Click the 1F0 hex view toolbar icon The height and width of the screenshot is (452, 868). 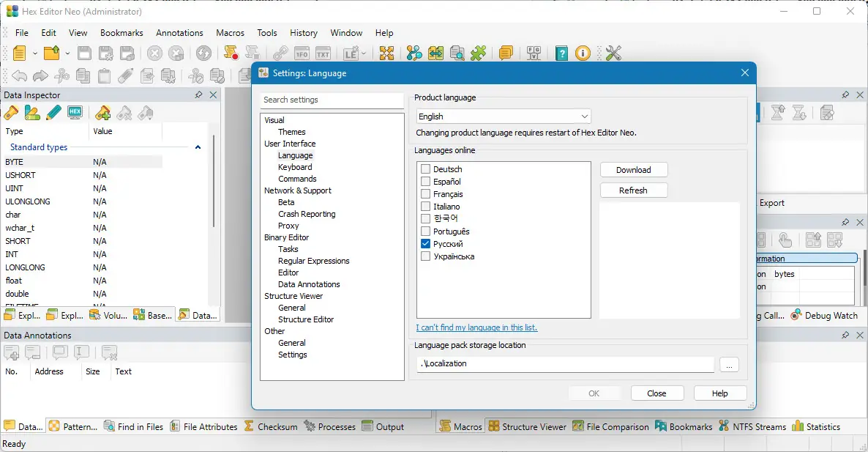(x=302, y=53)
